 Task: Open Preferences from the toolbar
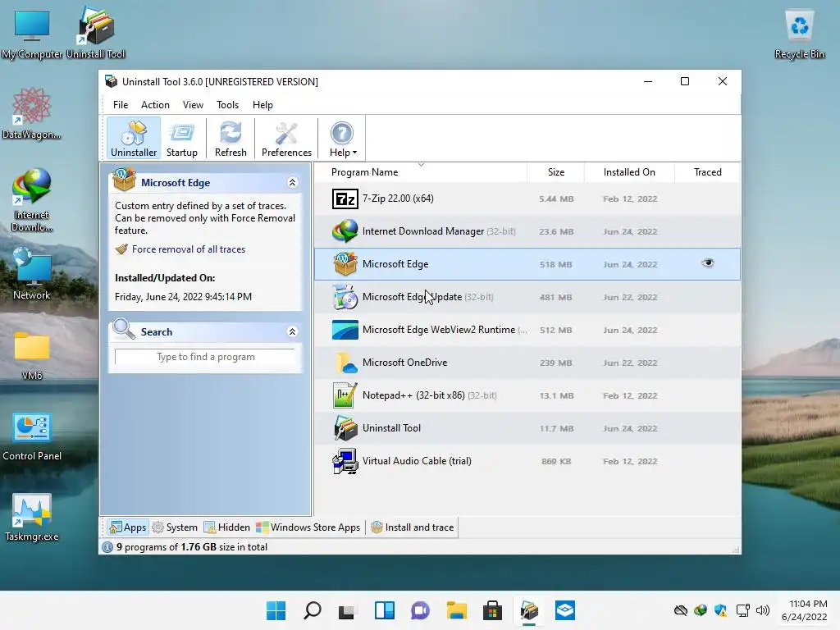tap(286, 138)
